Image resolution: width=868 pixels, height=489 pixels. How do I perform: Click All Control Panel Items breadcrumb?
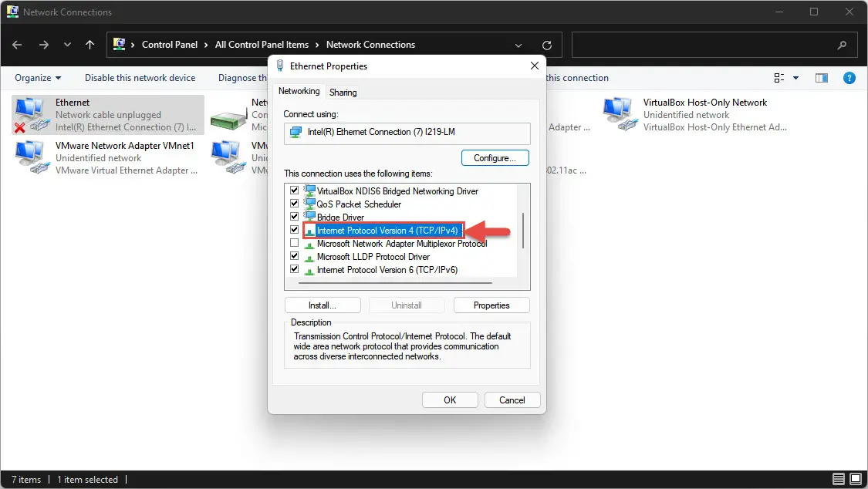(262, 45)
